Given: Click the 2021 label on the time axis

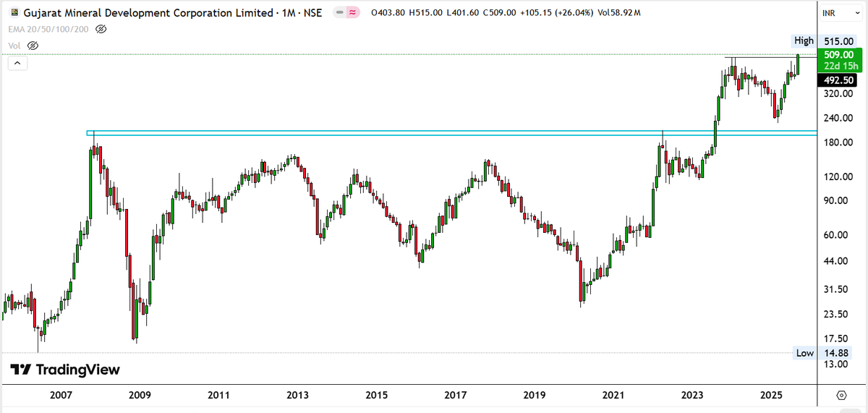Looking at the screenshot, I should click(613, 395).
